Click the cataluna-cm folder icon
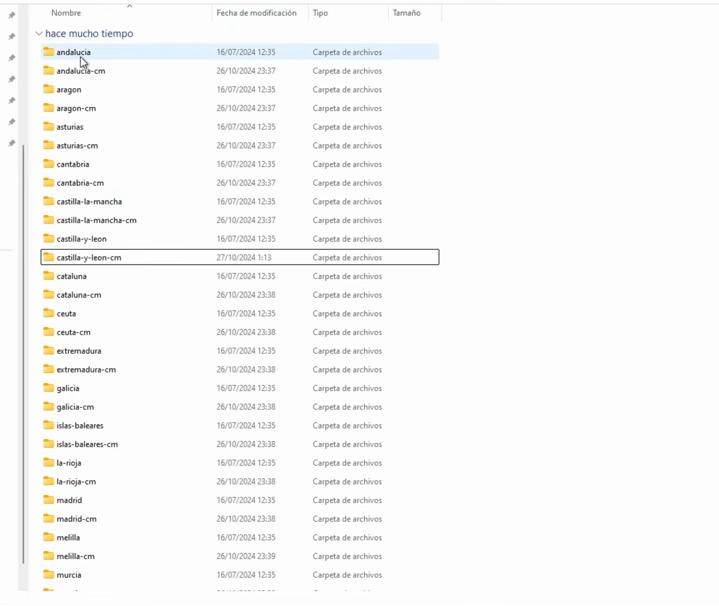Image resolution: width=719 pixels, height=606 pixels. [49, 295]
